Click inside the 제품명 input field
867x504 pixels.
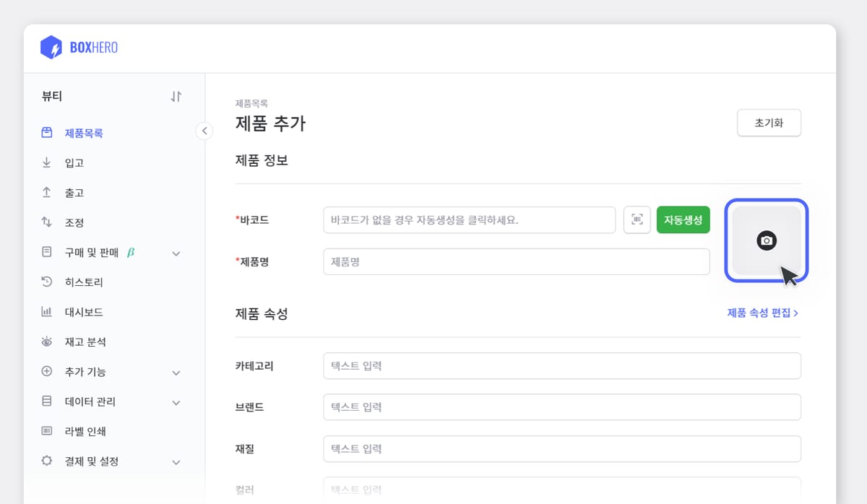tap(516, 261)
